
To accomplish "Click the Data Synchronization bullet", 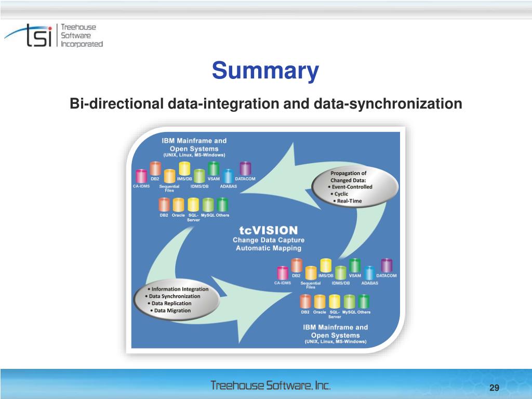I will click(x=172, y=296).
